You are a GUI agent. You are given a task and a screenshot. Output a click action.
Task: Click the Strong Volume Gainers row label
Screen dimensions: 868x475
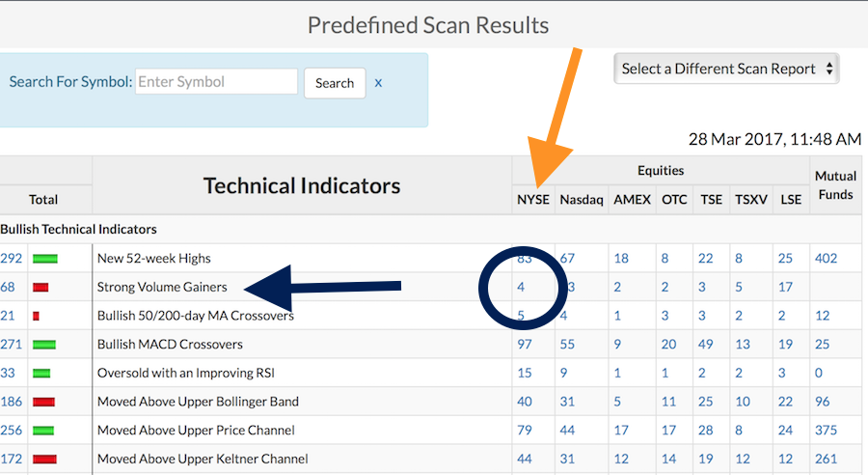coord(162,287)
